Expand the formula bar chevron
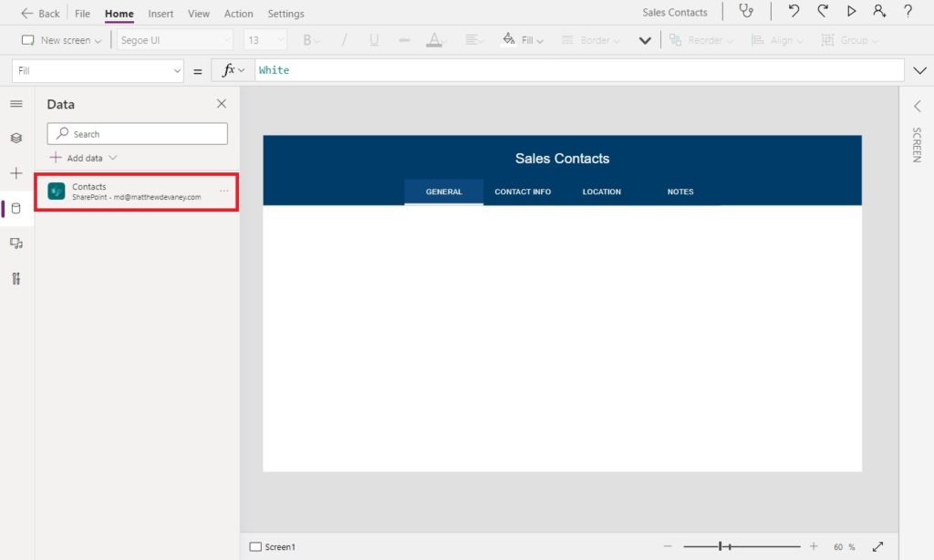This screenshot has width=934, height=560. point(919,70)
